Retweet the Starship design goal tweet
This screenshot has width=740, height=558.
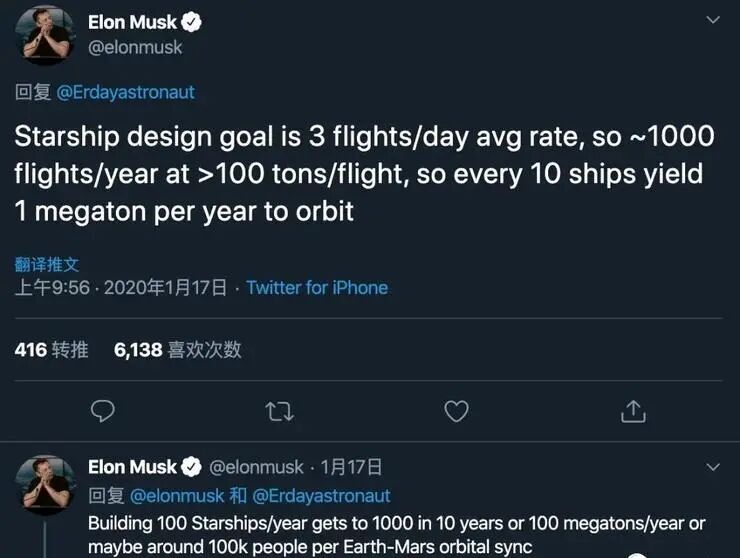(x=279, y=411)
